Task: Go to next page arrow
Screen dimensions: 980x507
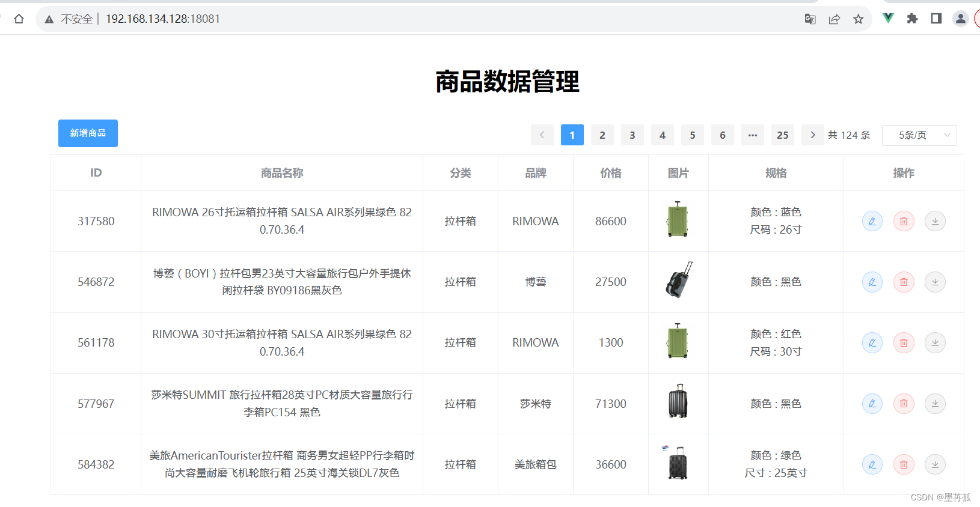Action: (812, 135)
